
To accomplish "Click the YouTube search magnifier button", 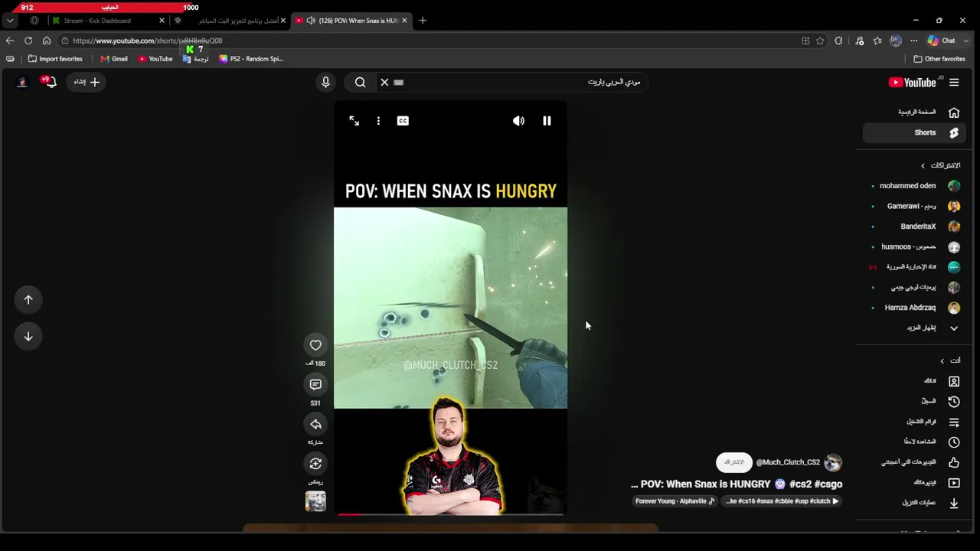I will tap(360, 82).
